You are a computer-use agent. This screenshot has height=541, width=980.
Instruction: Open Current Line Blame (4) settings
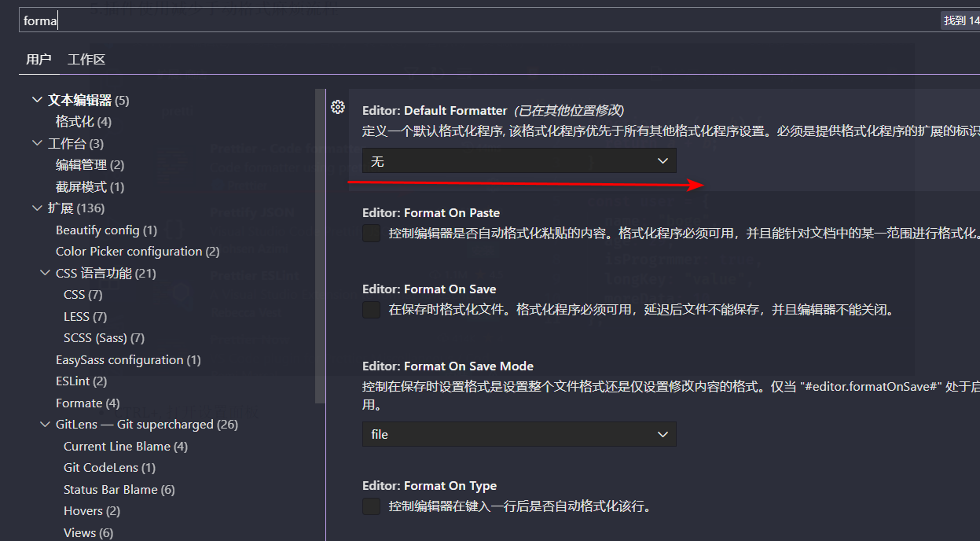pyautogui.click(x=126, y=446)
